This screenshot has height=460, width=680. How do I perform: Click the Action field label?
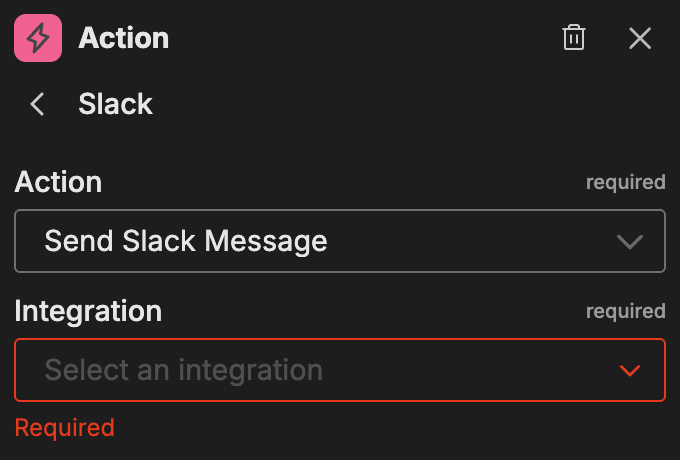coord(58,182)
